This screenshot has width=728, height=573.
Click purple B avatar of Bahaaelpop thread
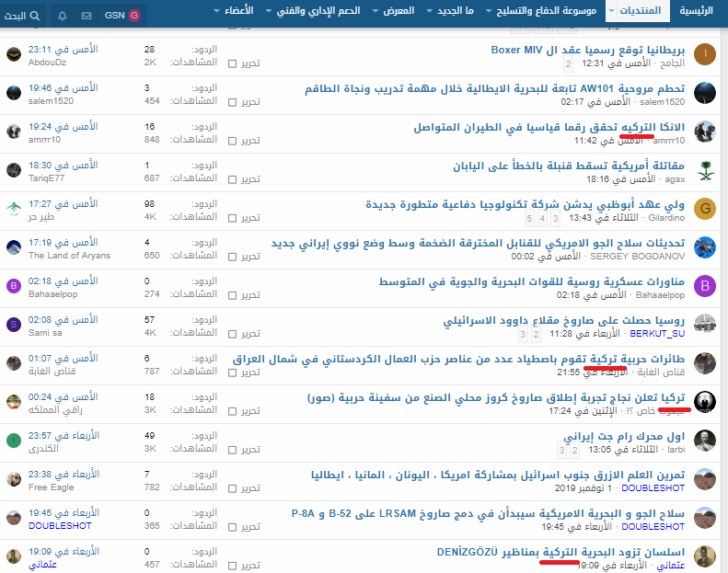click(704, 286)
